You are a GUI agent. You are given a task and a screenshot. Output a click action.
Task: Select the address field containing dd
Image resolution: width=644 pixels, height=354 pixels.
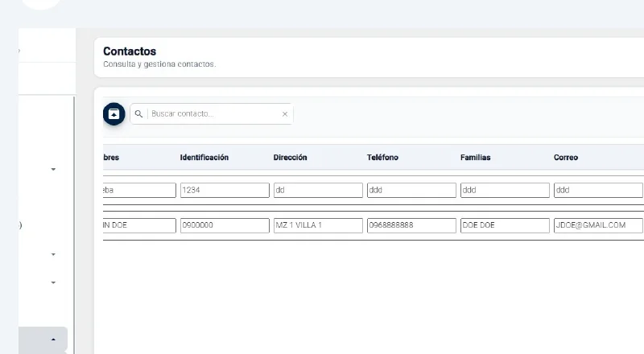pos(318,190)
